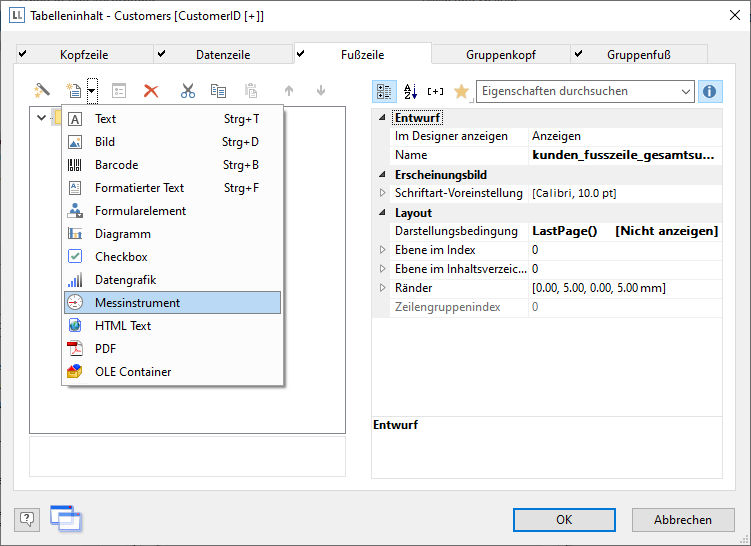Click the wand wizard icon in toolbar
The height and width of the screenshot is (546, 751).
point(43,91)
